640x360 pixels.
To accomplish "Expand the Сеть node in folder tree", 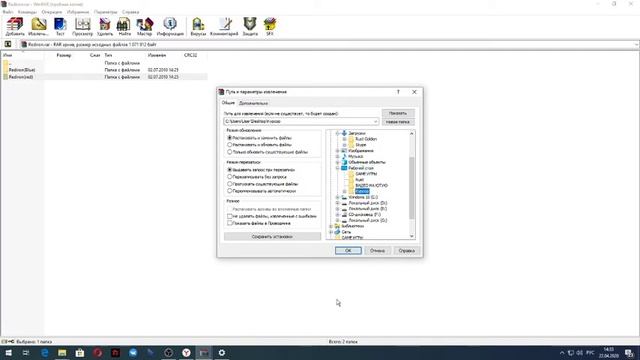I will click(x=331, y=232).
